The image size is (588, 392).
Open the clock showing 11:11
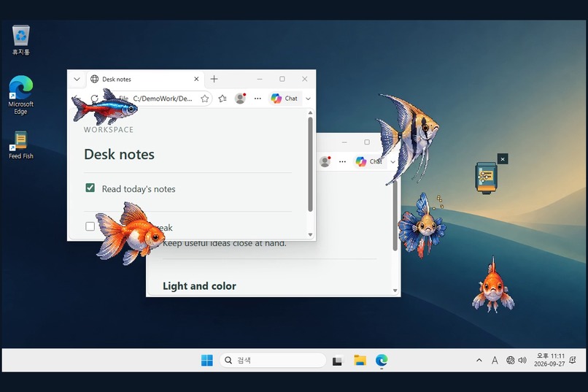point(549,360)
